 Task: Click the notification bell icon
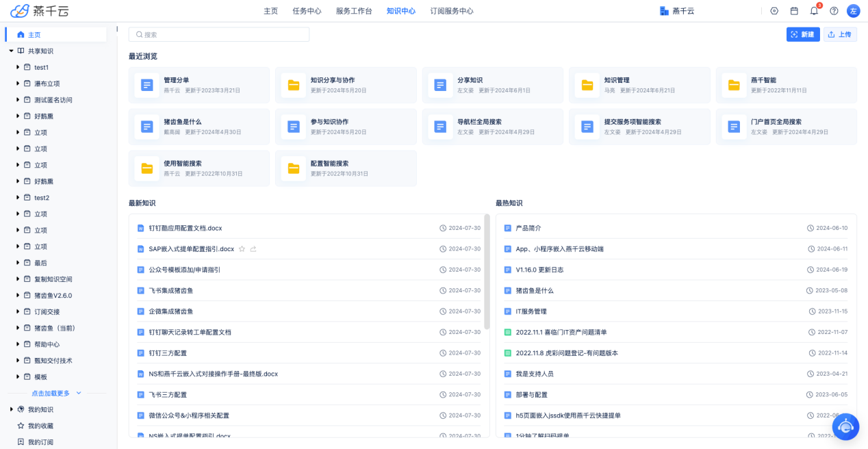[x=814, y=11]
